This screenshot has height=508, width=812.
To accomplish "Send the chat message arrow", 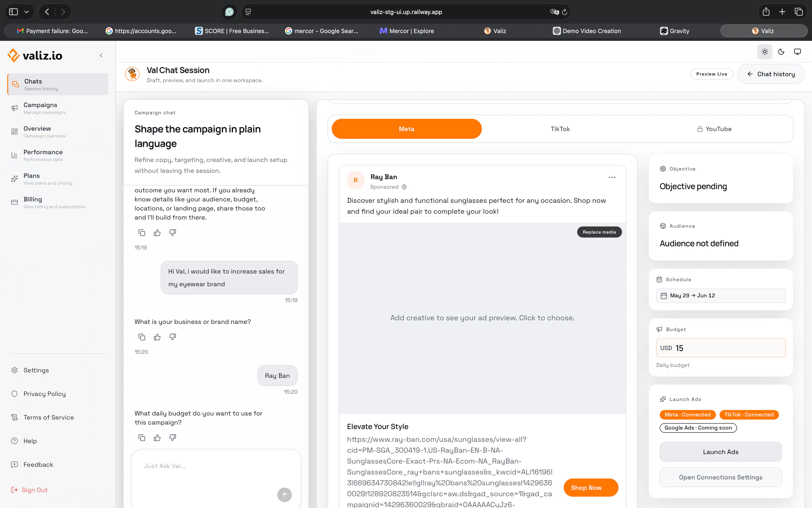I will (x=285, y=495).
